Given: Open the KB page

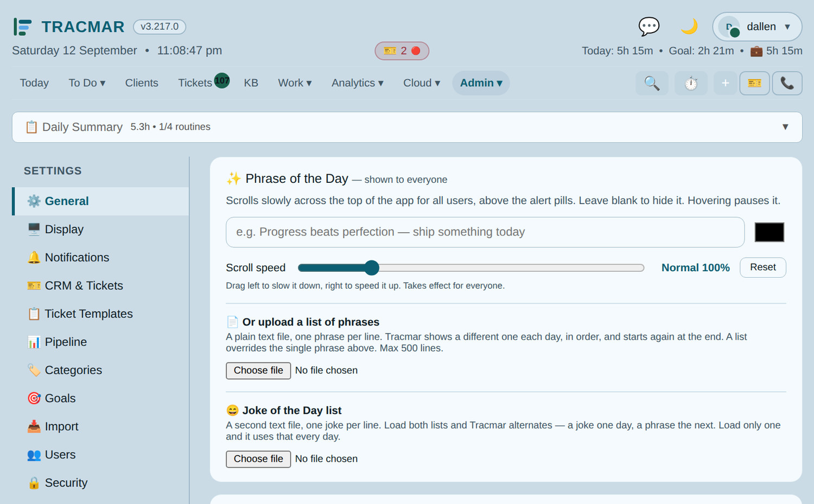Looking at the screenshot, I should pos(251,83).
